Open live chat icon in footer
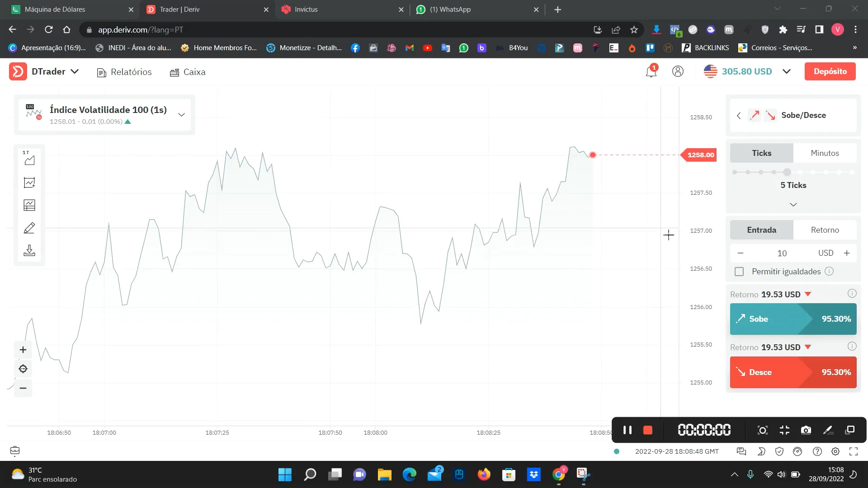This screenshot has height=488, width=868. click(741, 451)
